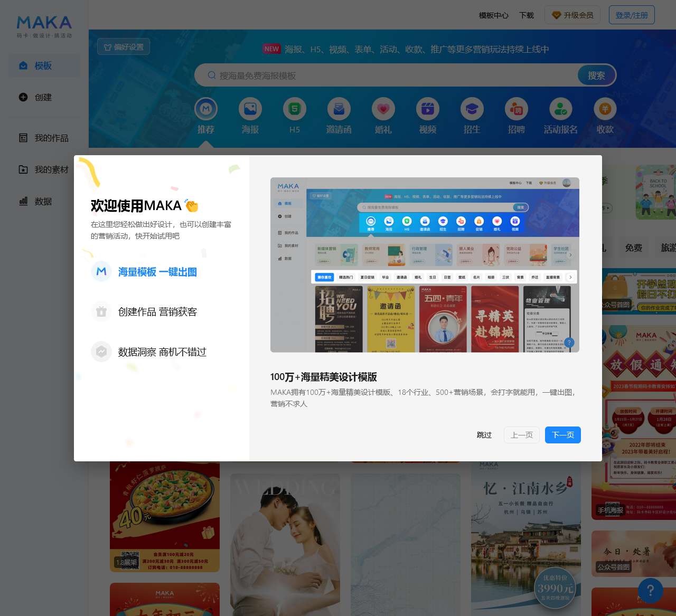Click the MAKA logo in sidebar
676x616 pixels.
(44, 27)
